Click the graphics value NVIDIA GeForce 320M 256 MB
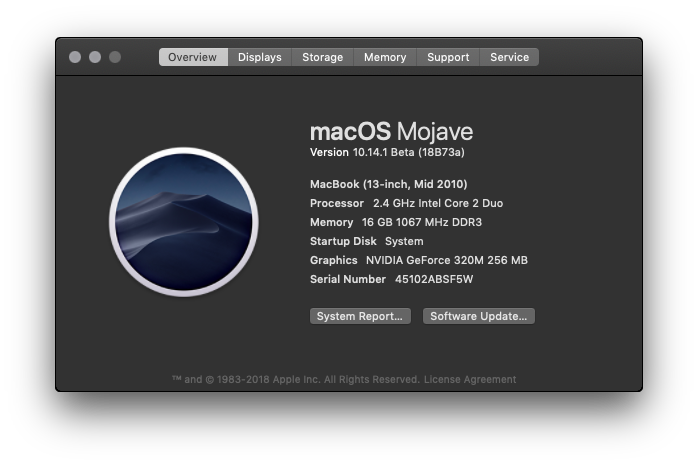The image size is (698, 465). click(x=446, y=260)
